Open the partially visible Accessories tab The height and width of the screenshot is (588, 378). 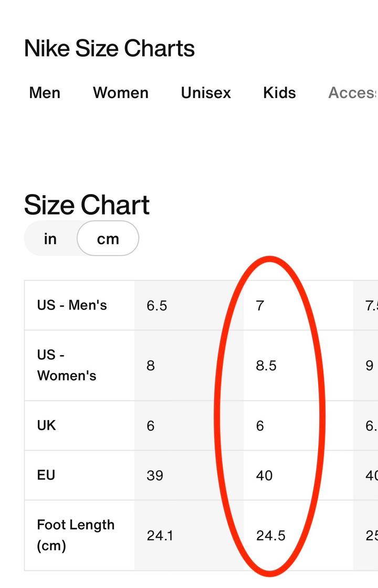click(352, 93)
